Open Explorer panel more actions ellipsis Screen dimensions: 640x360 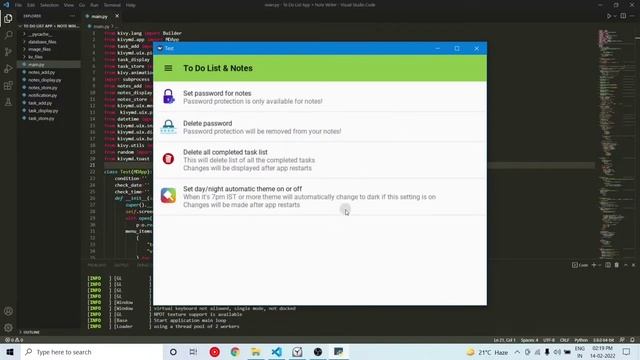[x=73, y=16]
